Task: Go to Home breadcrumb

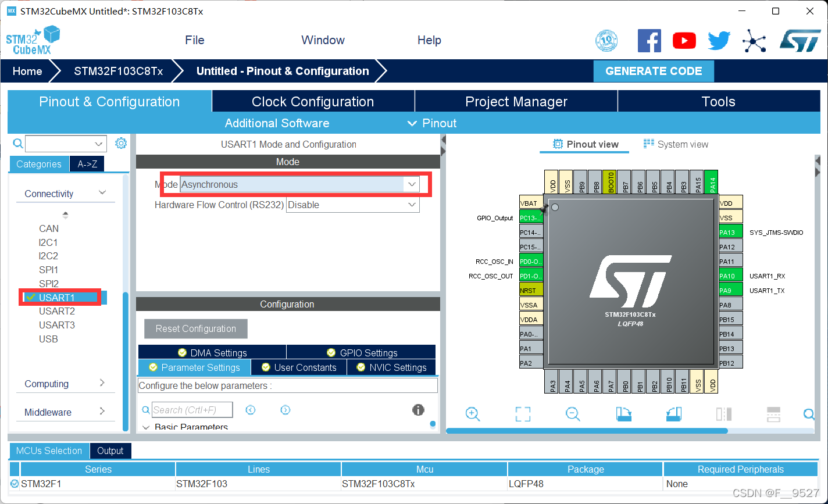Action: pos(27,71)
